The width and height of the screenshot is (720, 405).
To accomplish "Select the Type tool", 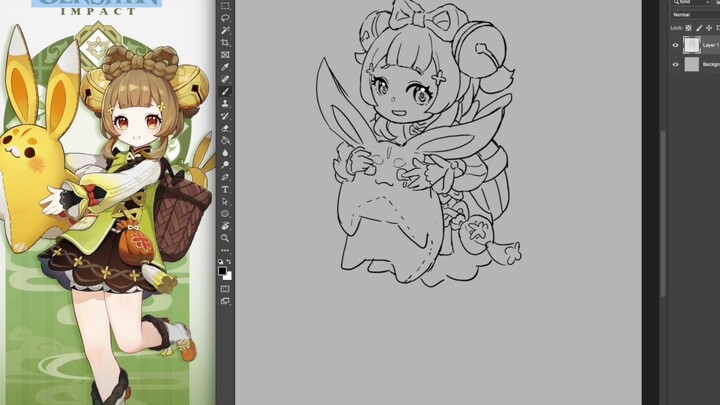I will point(225,189).
